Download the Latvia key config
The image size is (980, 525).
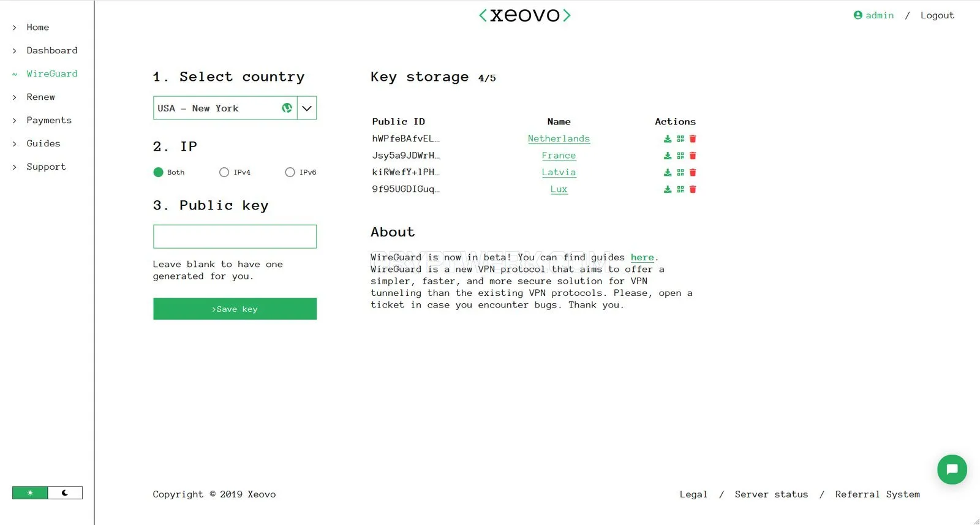tap(668, 173)
